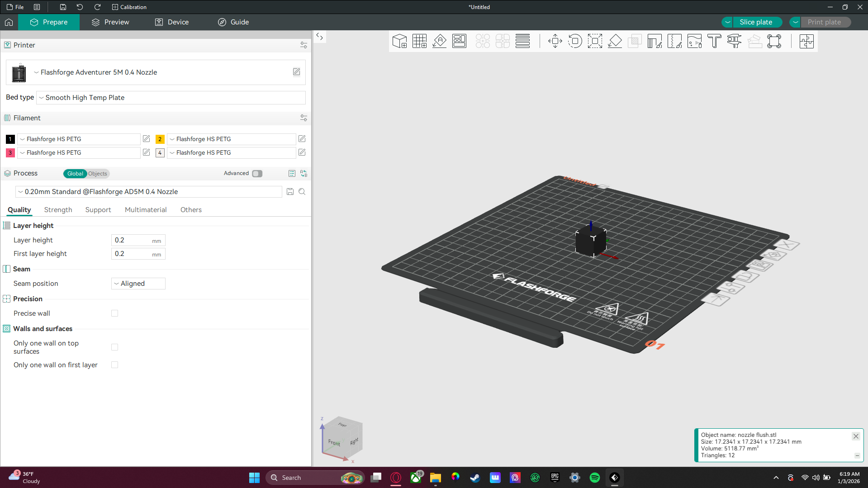Click the Redo arrow icon
Viewport: 868px width, 488px height.
click(x=97, y=7)
